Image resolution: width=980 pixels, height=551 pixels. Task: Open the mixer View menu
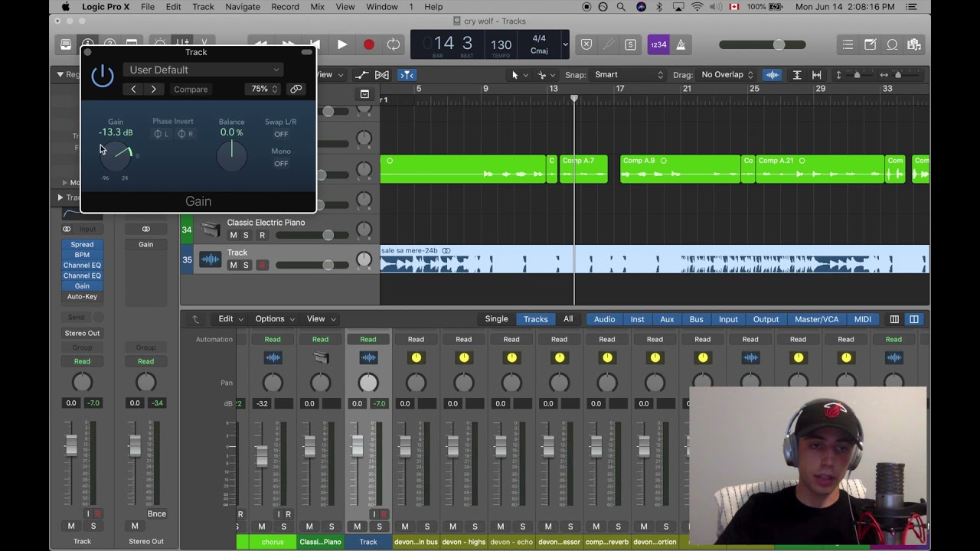pos(321,319)
